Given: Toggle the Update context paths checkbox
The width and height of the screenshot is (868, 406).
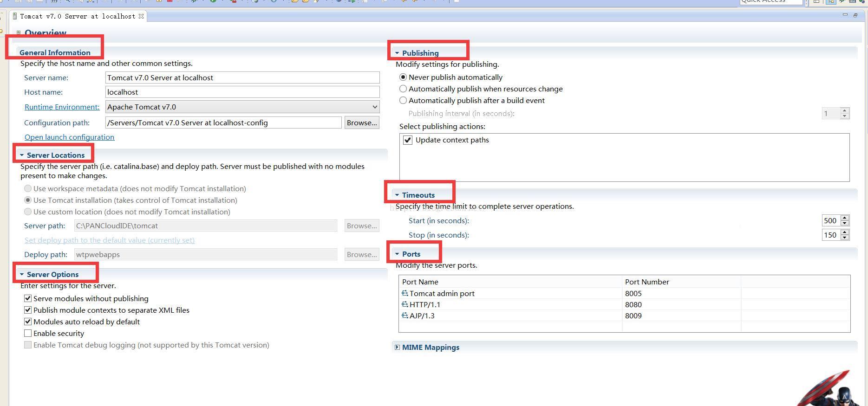Looking at the screenshot, I should 408,140.
